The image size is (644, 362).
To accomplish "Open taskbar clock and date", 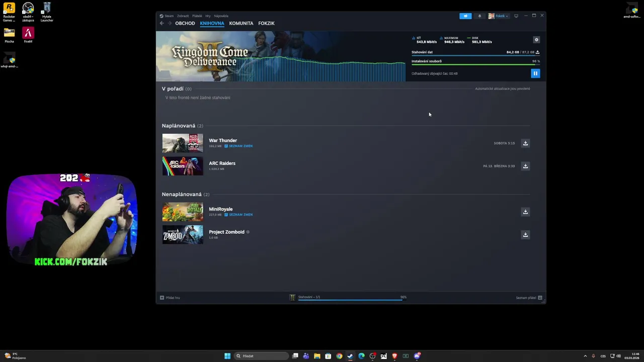I will (632, 356).
